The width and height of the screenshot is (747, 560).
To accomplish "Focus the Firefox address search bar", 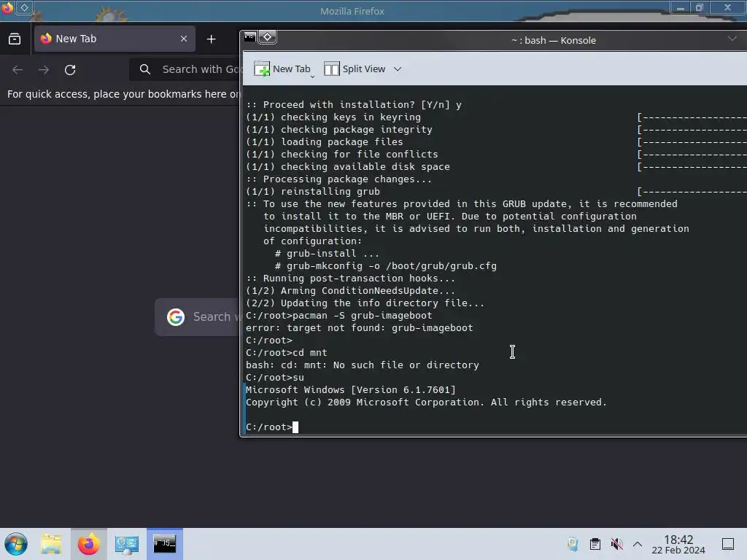I will click(x=185, y=69).
